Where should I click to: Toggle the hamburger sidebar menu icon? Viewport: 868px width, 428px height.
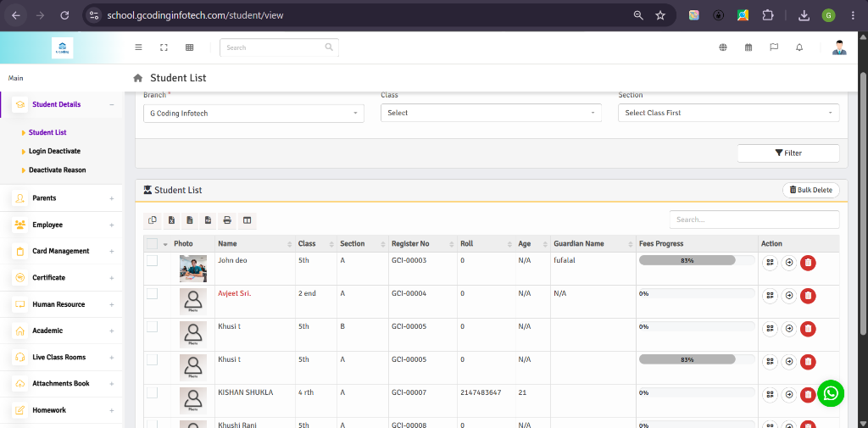(x=138, y=47)
